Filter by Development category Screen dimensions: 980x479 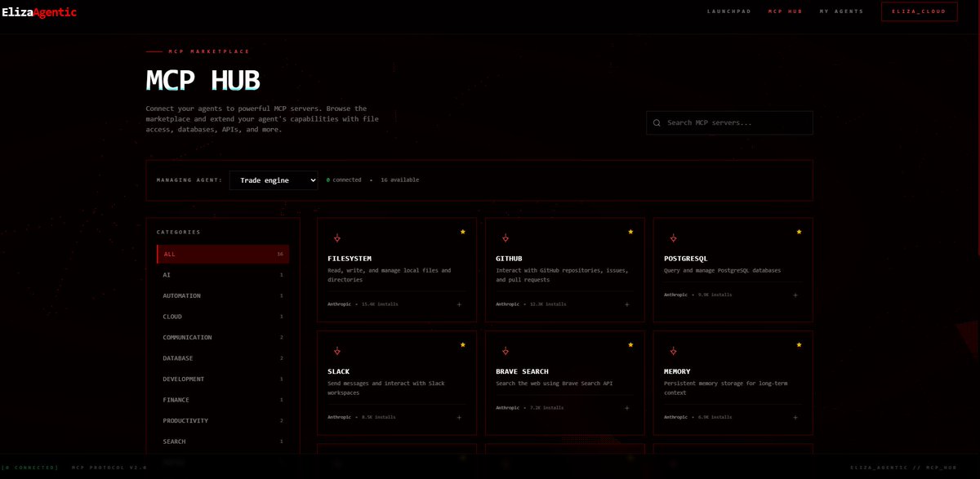pos(223,379)
